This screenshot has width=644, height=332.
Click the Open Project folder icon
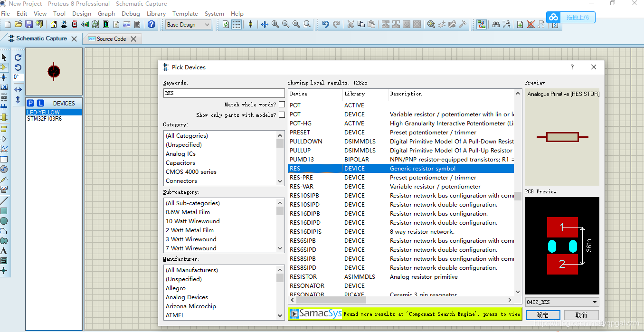click(19, 24)
